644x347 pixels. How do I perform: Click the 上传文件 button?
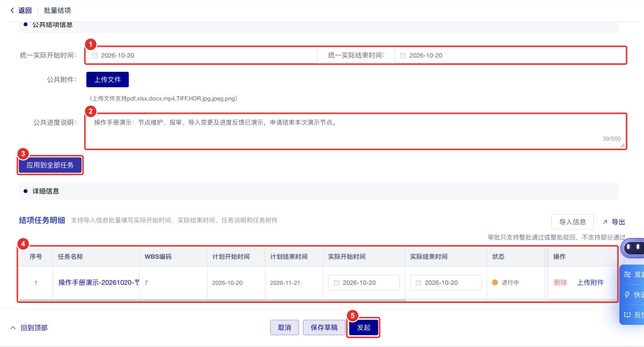pyautogui.click(x=108, y=80)
